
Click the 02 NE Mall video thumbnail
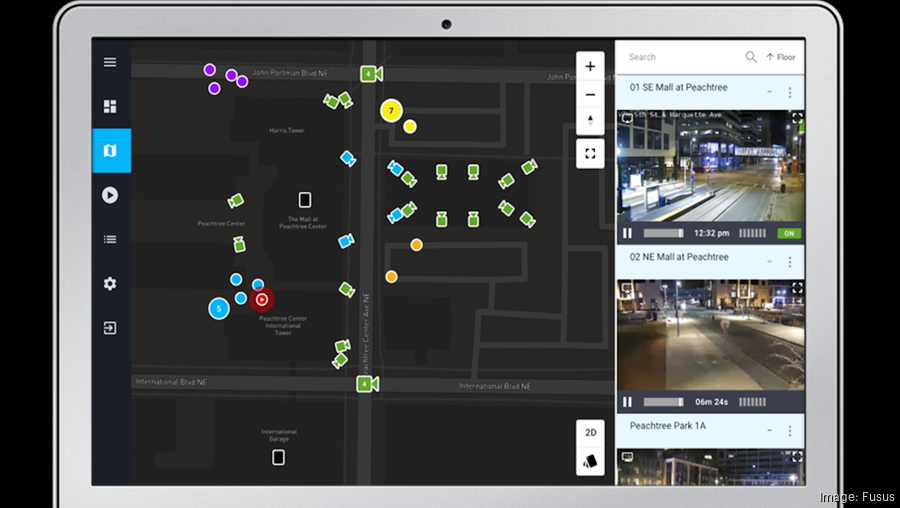point(711,335)
